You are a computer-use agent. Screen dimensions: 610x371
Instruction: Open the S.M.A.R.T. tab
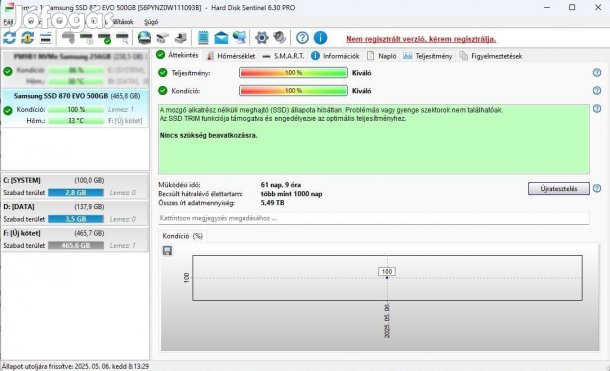[284, 56]
